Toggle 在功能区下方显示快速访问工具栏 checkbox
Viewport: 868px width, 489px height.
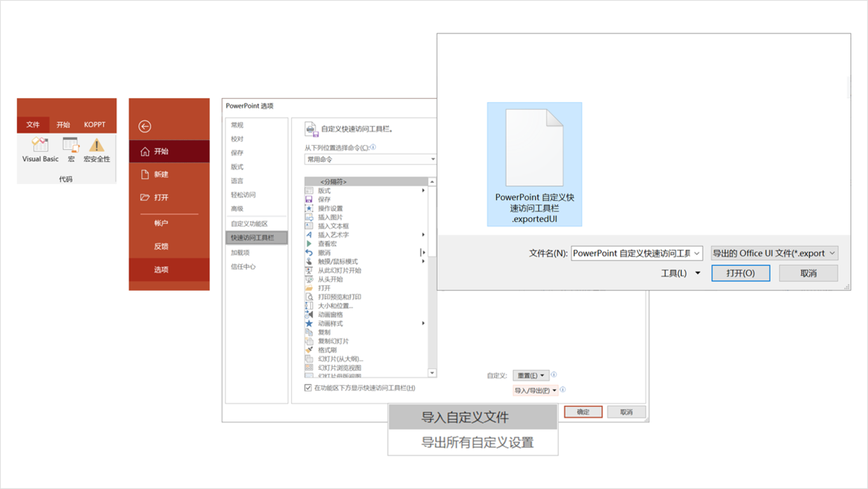point(308,387)
